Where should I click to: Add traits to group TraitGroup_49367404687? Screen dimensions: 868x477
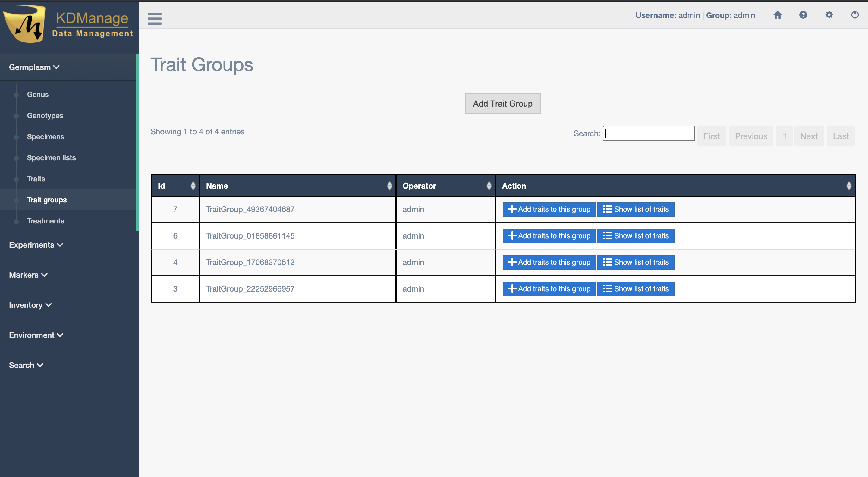coord(549,209)
